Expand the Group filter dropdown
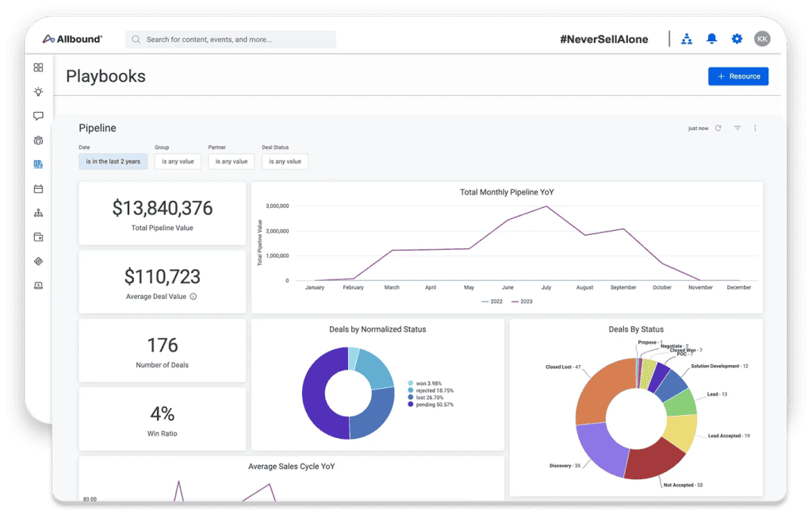 pyautogui.click(x=178, y=161)
